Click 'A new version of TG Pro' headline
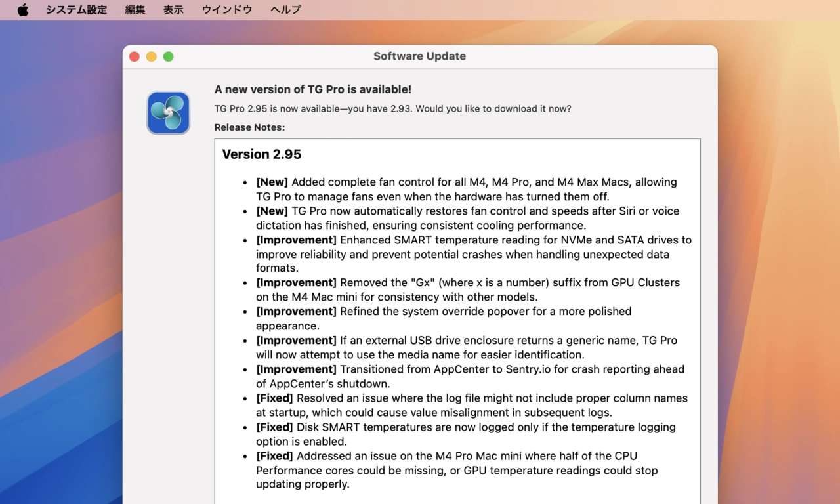 pos(313,89)
